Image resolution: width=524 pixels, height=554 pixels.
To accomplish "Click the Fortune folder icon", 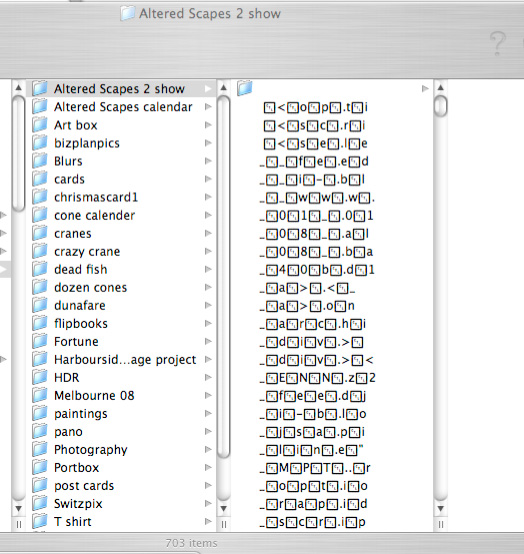I will (x=40, y=341).
